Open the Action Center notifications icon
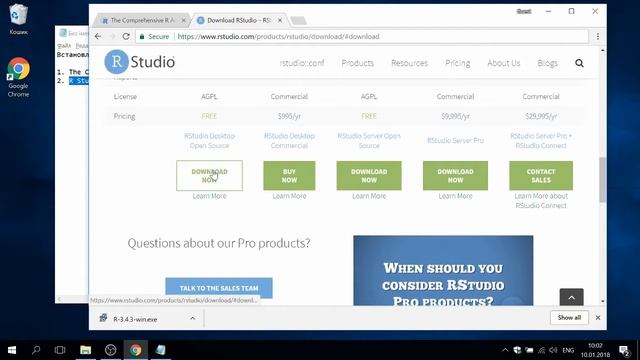 coord(624,350)
